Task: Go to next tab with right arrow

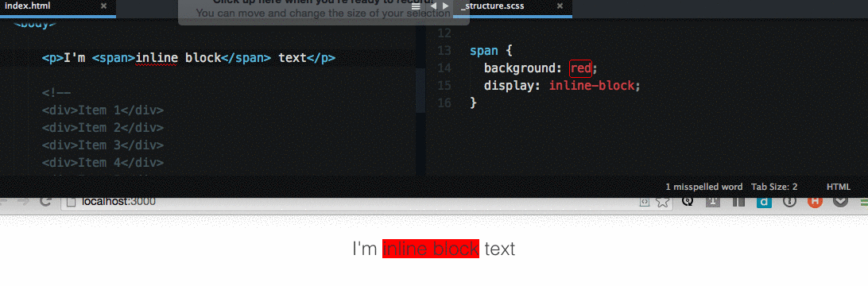Action: click(x=446, y=6)
